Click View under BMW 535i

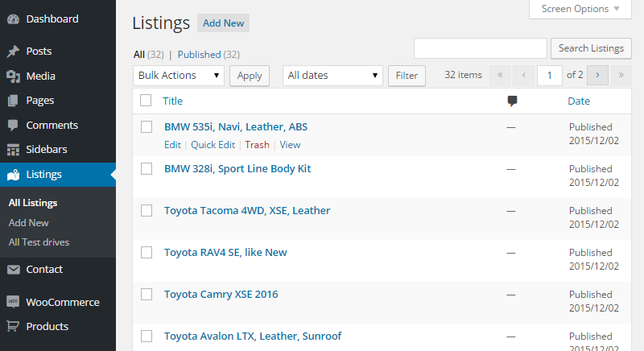(290, 145)
